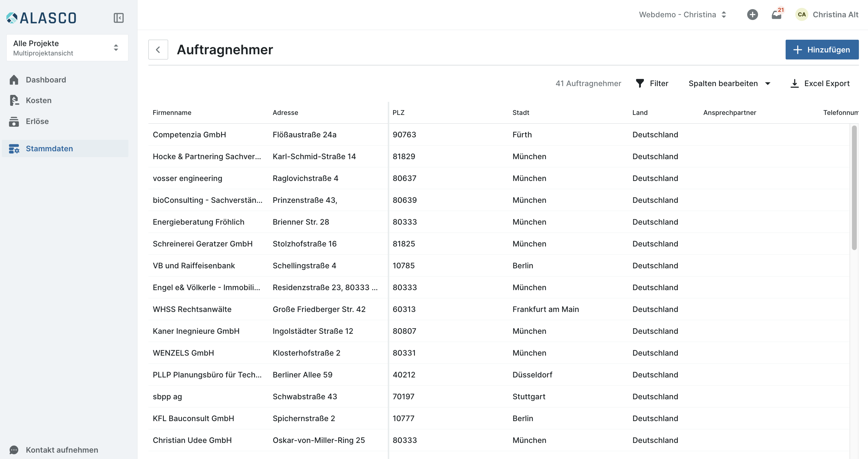Sort by Adresse column header
The image size is (868, 459).
pyautogui.click(x=285, y=113)
